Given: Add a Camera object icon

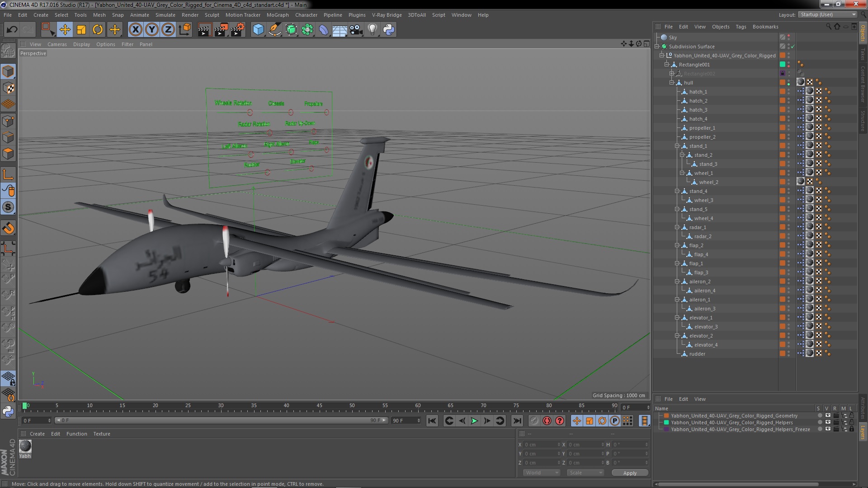Looking at the screenshot, I should (x=356, y=30).
